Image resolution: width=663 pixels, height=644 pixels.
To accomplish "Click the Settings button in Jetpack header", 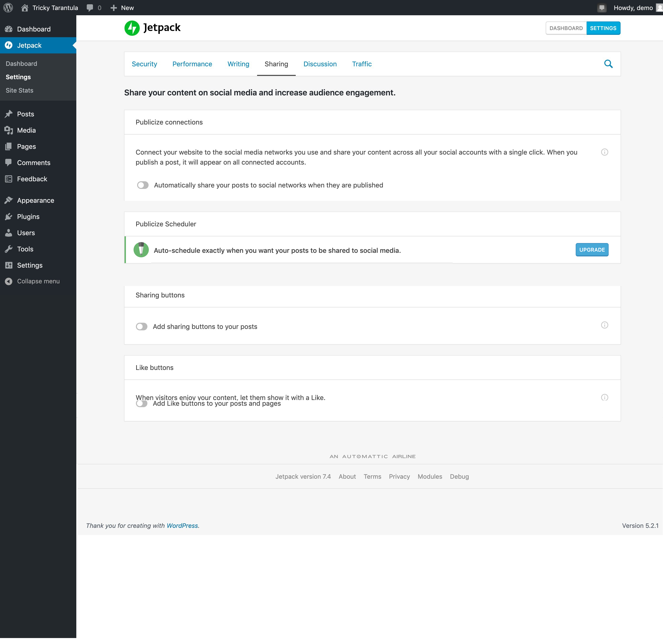I will (603, 28).
